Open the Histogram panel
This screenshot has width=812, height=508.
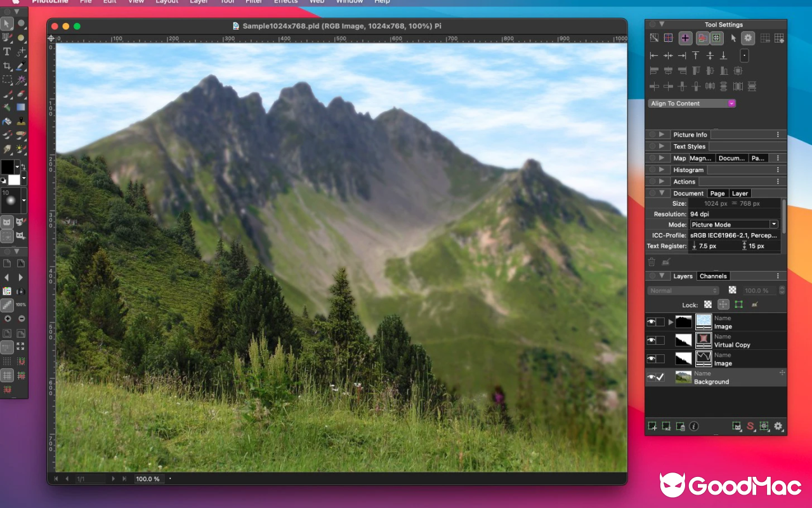688,170
